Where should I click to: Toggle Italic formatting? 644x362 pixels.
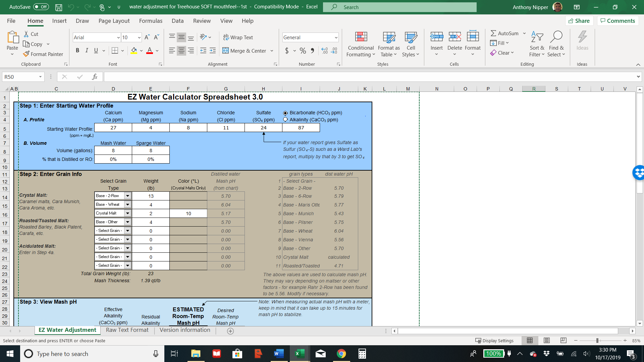(x=87, y=51)
